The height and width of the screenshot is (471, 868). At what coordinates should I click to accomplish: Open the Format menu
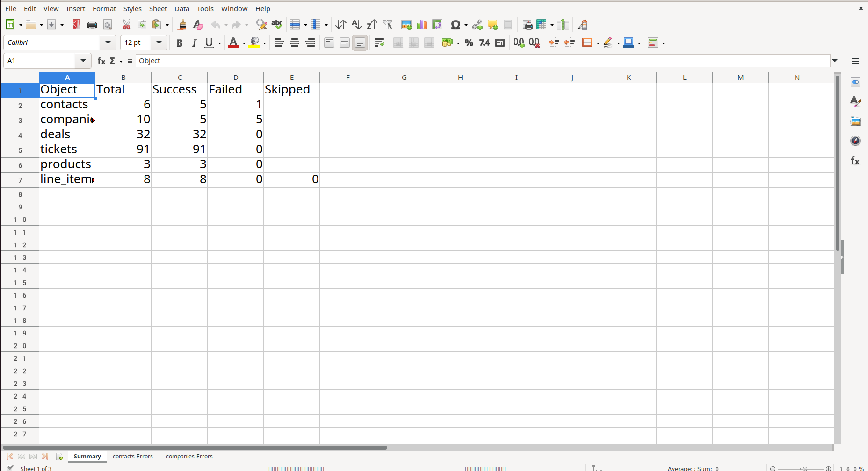(104, 9)
